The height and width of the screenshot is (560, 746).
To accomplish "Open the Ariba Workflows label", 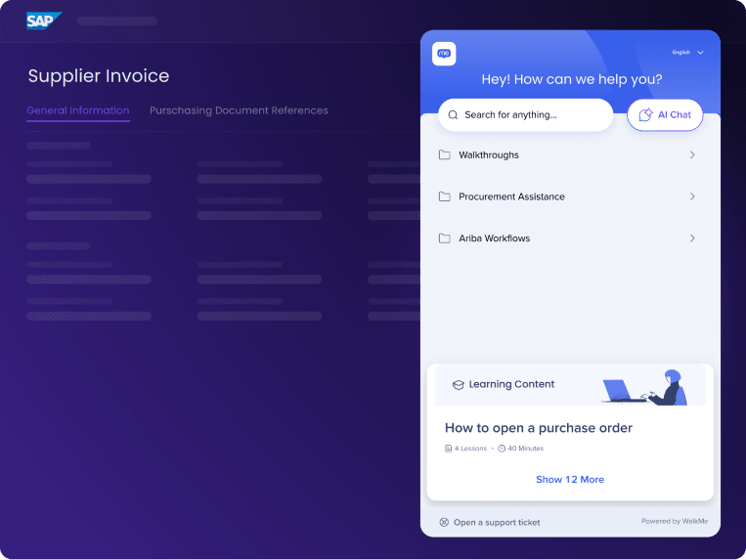I will tap(495, 238).
